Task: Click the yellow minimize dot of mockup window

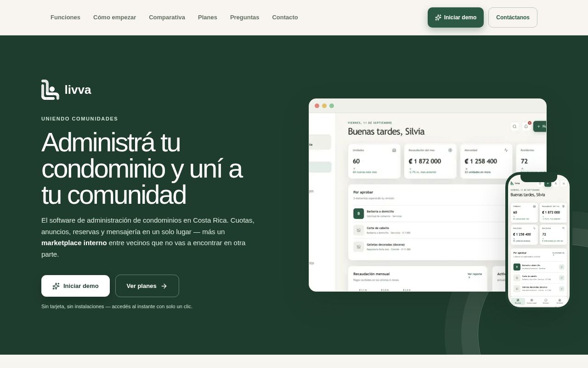Action: [324, 106]
